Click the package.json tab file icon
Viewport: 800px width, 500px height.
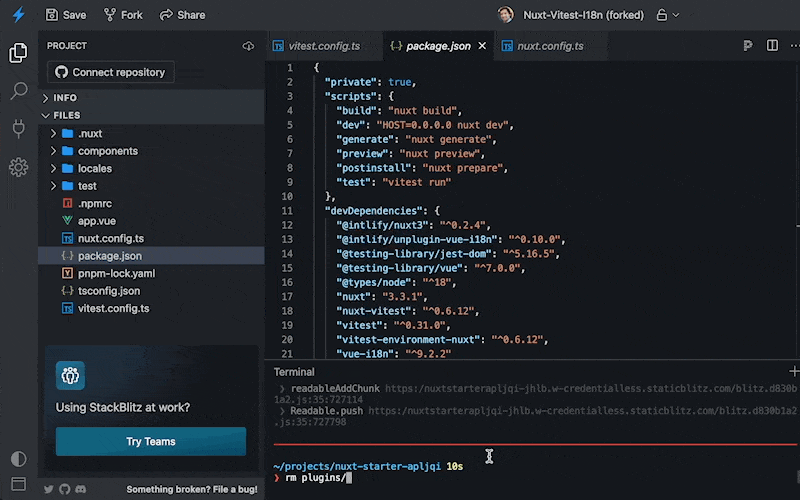(396, 46)
